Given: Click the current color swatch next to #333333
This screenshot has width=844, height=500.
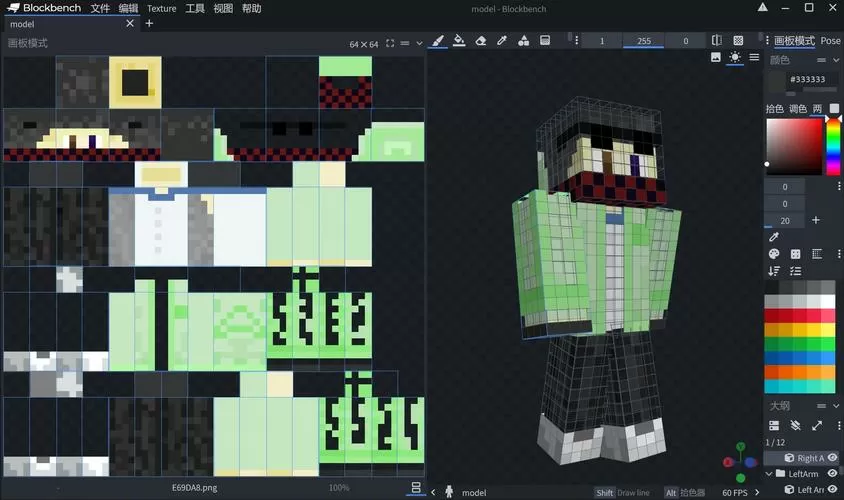Looking at the screenshot, I should [x=776, y=82].
